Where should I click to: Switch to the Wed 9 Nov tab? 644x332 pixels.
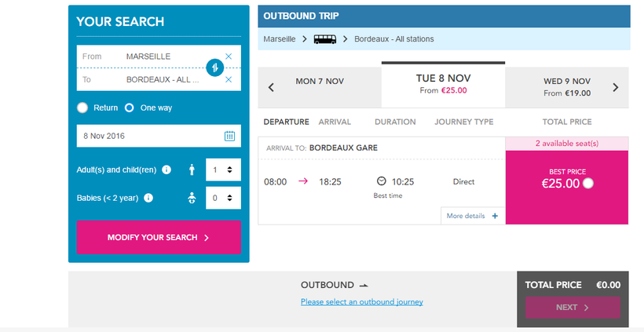566,86
